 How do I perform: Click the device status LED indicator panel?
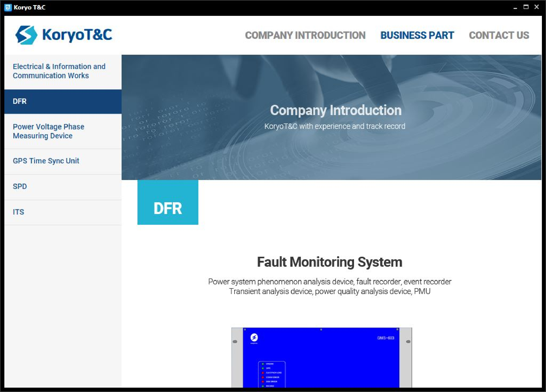tap(272, 374)
